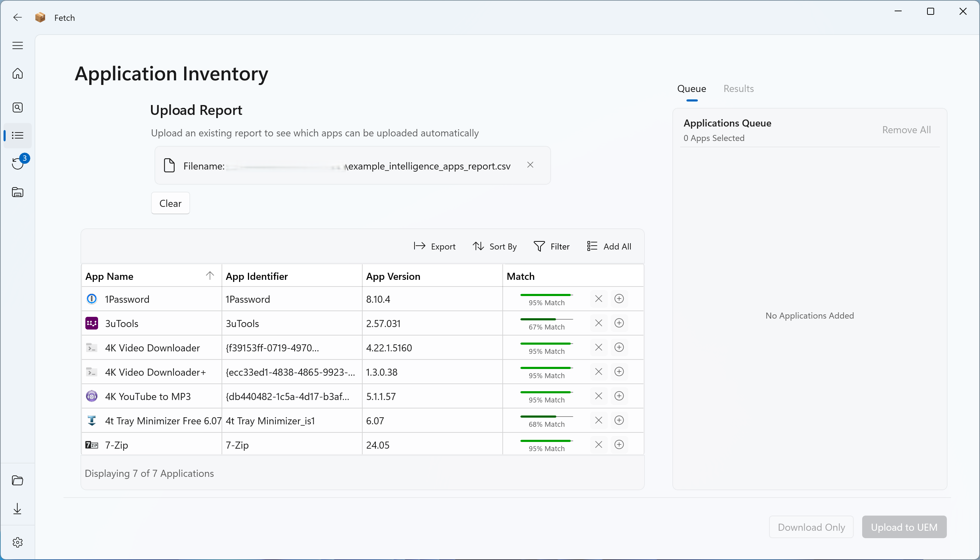This screenshot has height=560, width=980.
Task: Open the Sort By options
Action: point(495,247)
